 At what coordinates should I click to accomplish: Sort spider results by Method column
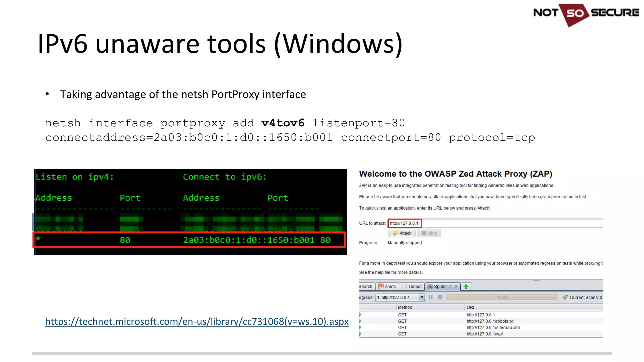click(430, 307)
